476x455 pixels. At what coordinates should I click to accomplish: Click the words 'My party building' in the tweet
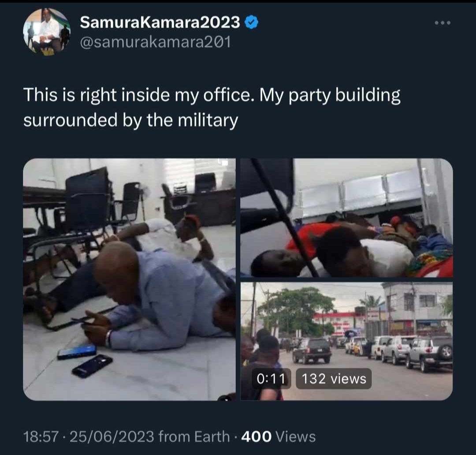(x=330, y=96)
